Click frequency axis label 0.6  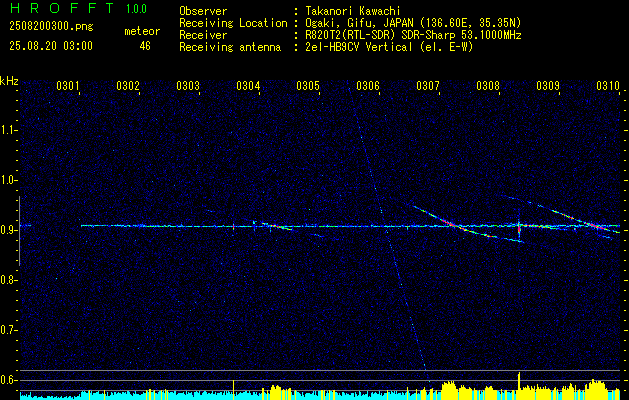click(x=8, y=380)
